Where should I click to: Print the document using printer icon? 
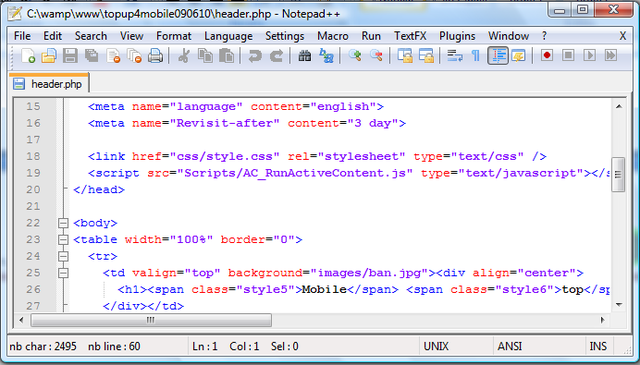coord(156,56)
